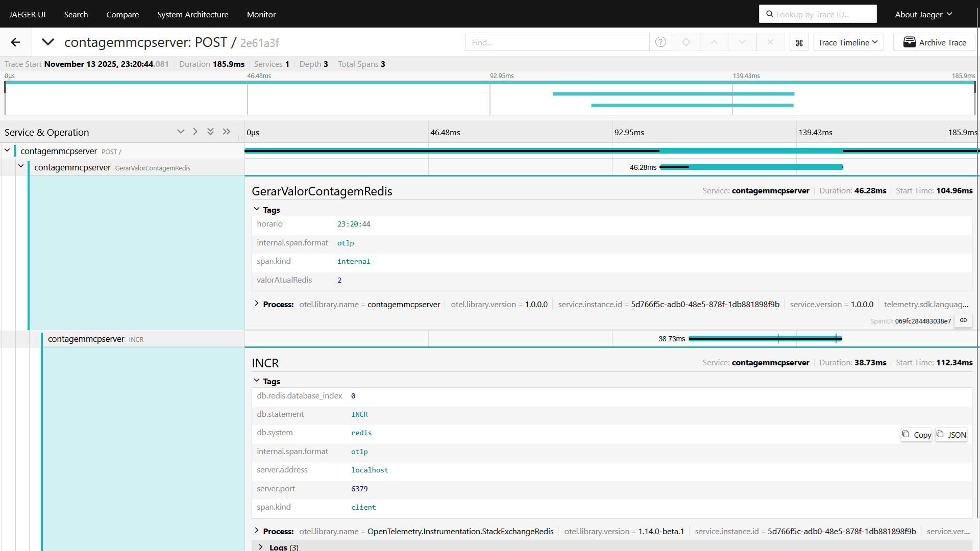Screen dimensions: 980x551
Task: Click the keyboard shortcuts icon
Action: [x=799, y=43]
